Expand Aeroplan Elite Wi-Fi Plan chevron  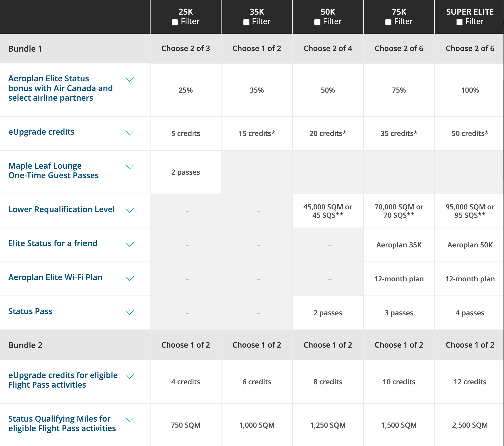(x=130, y=278)
